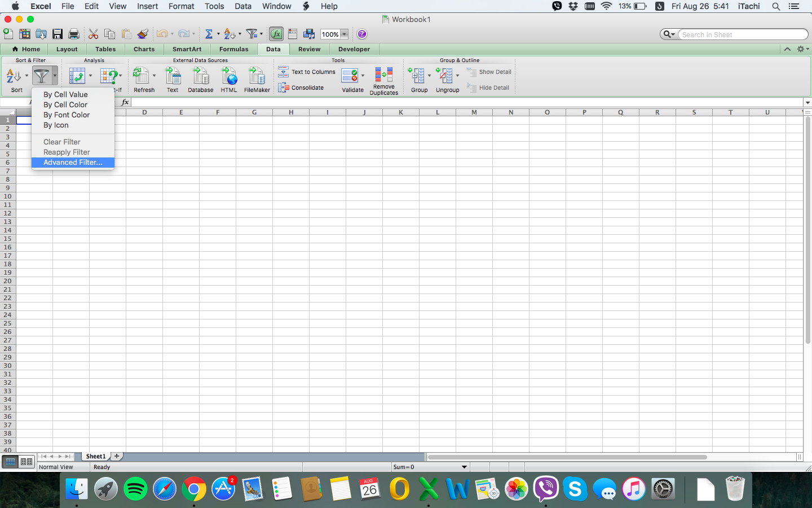Viewport: 812px width, 508px height.
Task: Expand the Refresh dropdown arrow
Action: tap(155, 75)
